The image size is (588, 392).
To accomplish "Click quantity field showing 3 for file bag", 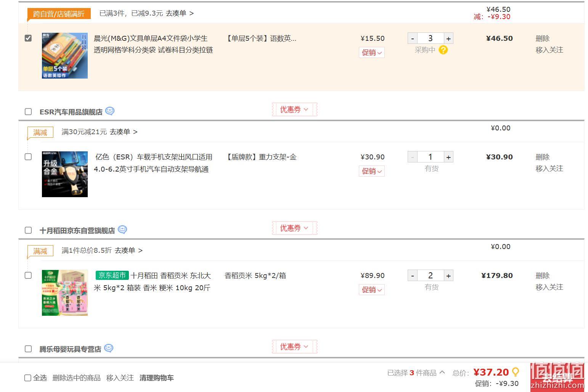I will [431, 39].
